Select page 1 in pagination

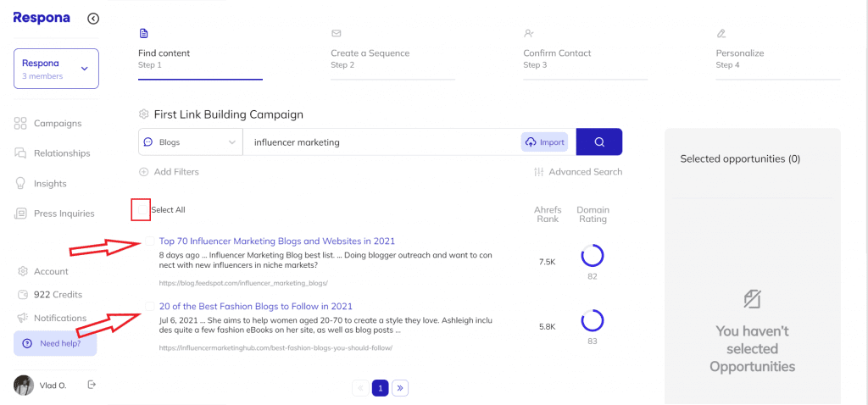[x=381, y=388]
